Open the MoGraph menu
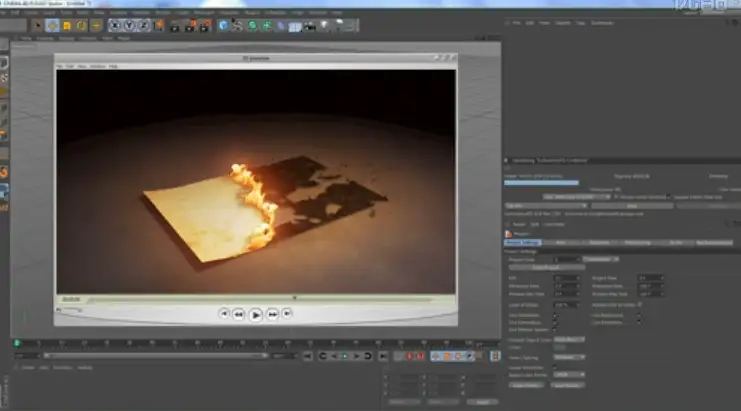This screenshot has height=411, width=741. [x=204, y=13]
